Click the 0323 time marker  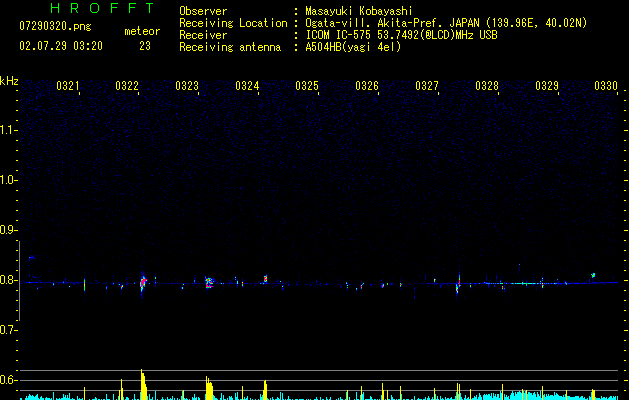coord(187,86)
